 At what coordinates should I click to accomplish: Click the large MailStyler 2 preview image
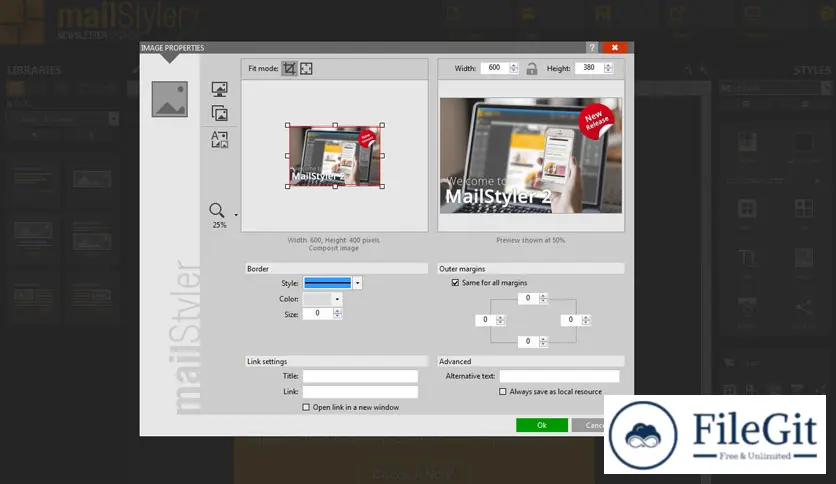coord(530,155)
